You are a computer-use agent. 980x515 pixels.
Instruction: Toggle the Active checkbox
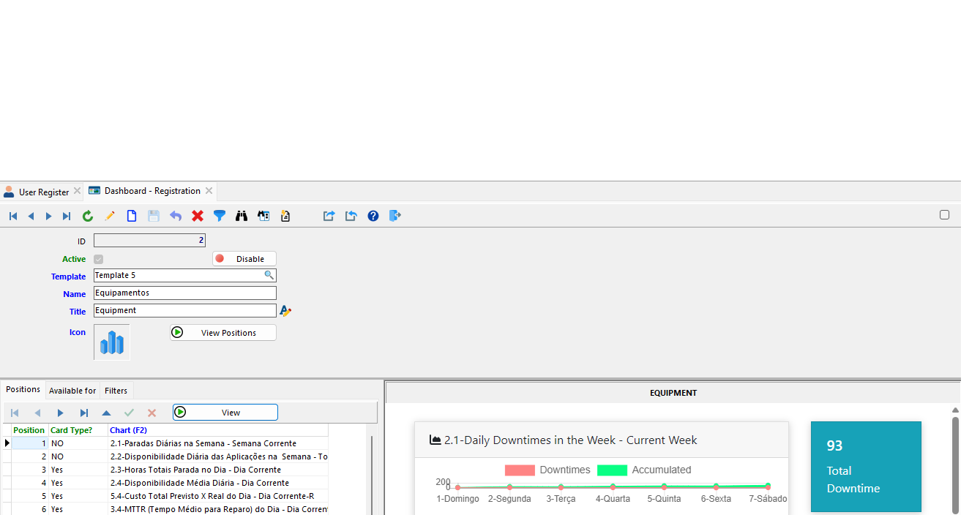pyautogui.click(x=98, y=259)
